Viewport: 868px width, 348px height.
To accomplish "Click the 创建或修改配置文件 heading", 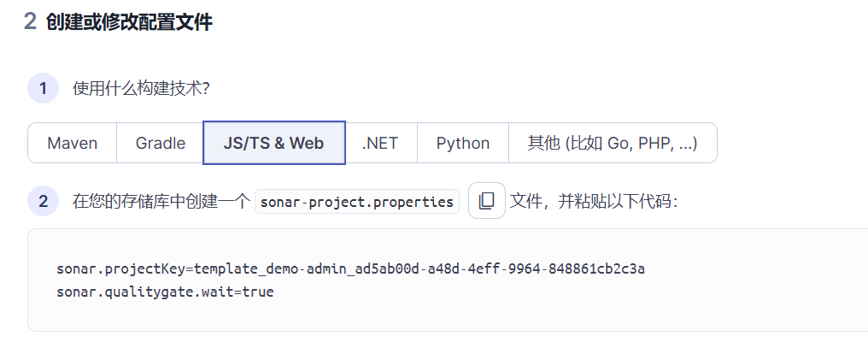I will [129, 22].
